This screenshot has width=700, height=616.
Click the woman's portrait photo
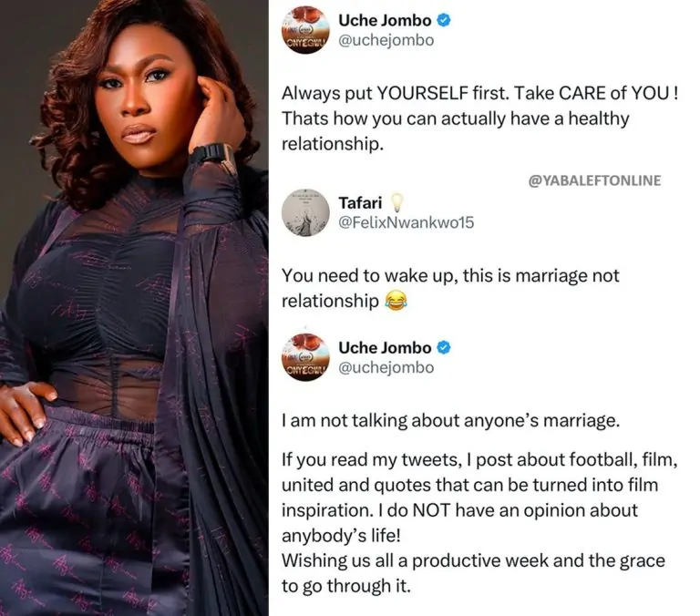(x=134, y=308)
